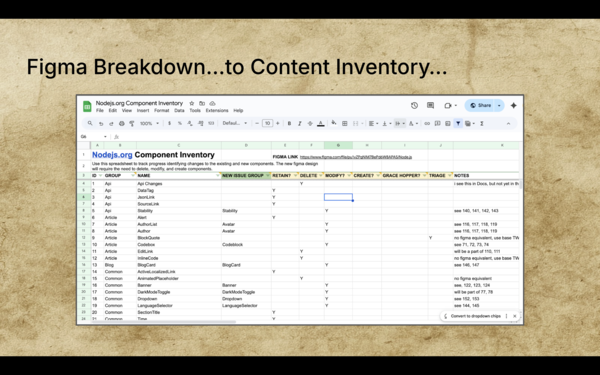
Task: Open the RETAIN? column filter dropdown
Action: (x=295, y=176)
